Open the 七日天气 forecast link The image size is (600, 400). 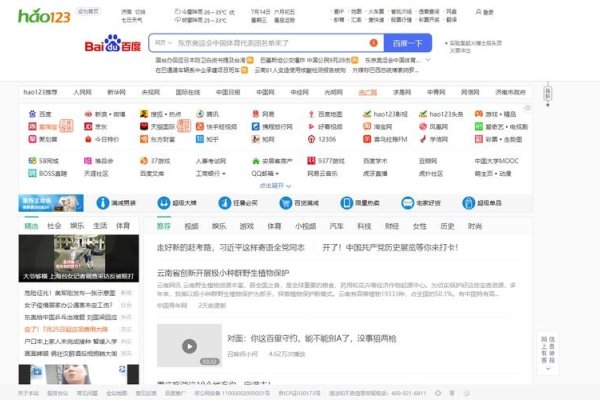(132, 20)
